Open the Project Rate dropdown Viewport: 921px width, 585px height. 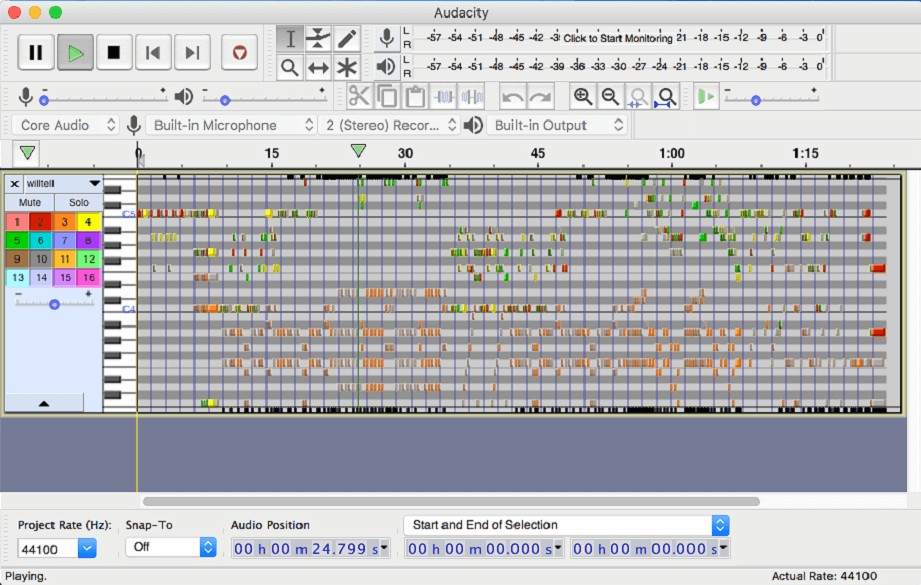tap(55, 548)
